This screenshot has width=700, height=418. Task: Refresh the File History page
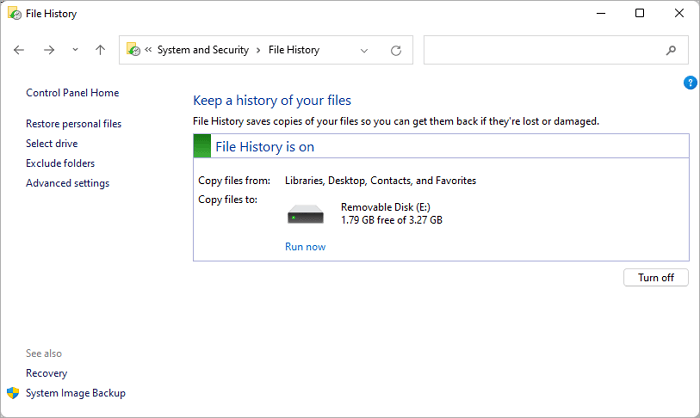point(396,50)
